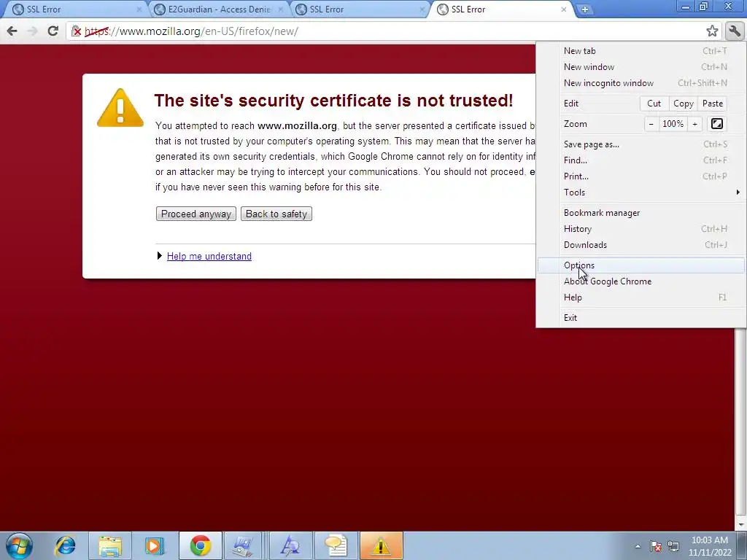Screen dimensions: 747x560
Task: Click the wrench menu icon
Action: pos(735,31)
